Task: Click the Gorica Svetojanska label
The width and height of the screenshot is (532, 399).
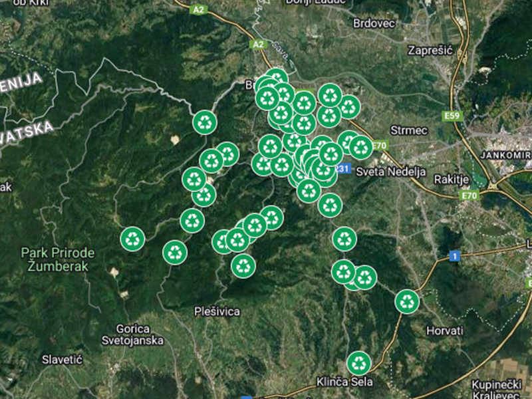Action: 140,334
